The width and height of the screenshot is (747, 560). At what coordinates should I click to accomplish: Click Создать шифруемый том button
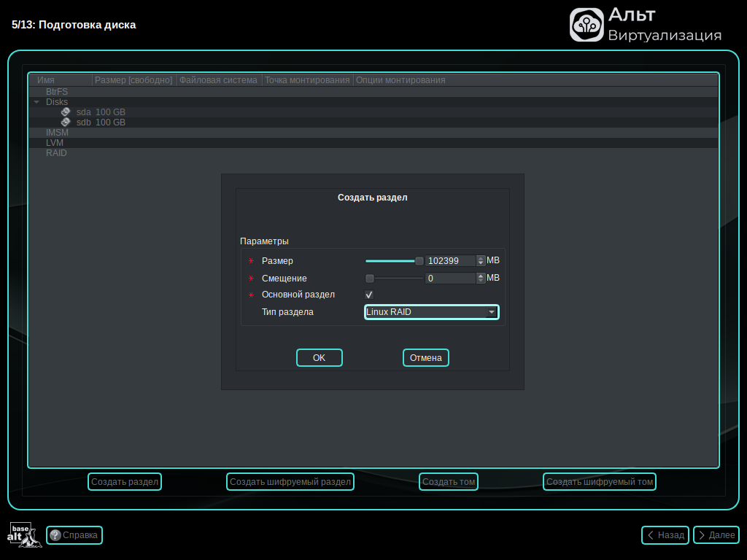[600, 481]
